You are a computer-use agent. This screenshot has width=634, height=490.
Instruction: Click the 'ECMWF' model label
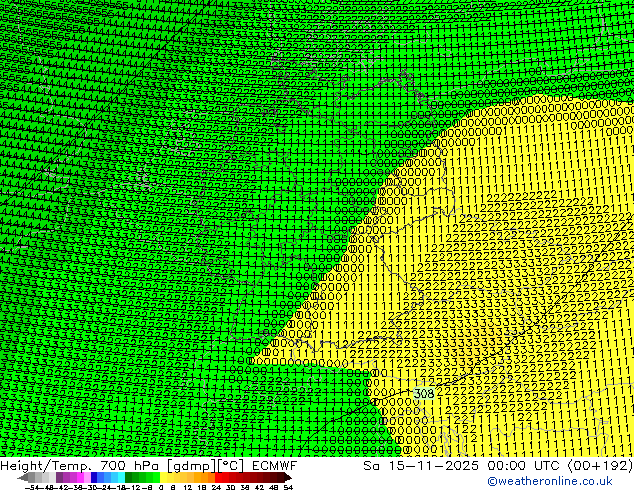pyautogui.click(x=275, y=465)
